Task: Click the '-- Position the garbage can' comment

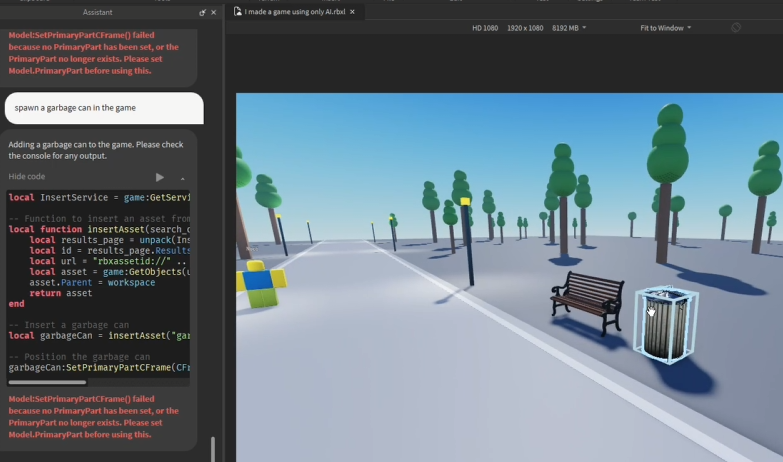Action: [79, 357]
